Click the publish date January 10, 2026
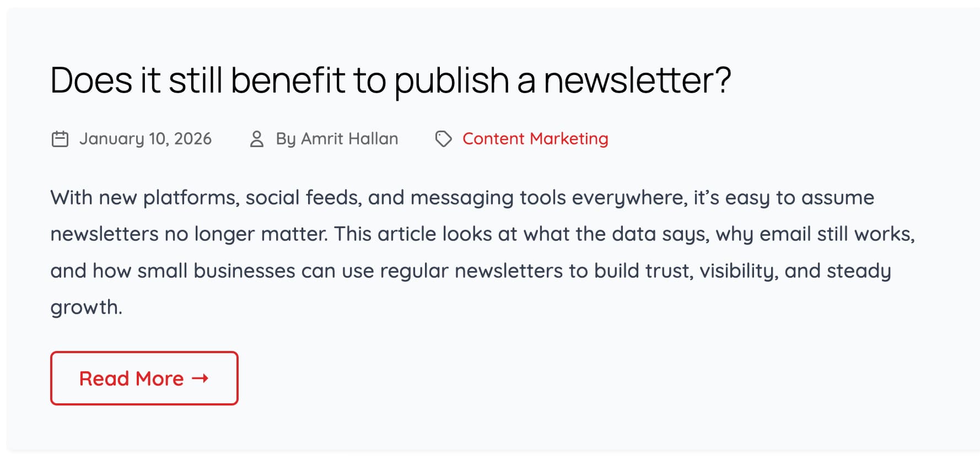This screenshot has width=980, height=465. (145, 139)
